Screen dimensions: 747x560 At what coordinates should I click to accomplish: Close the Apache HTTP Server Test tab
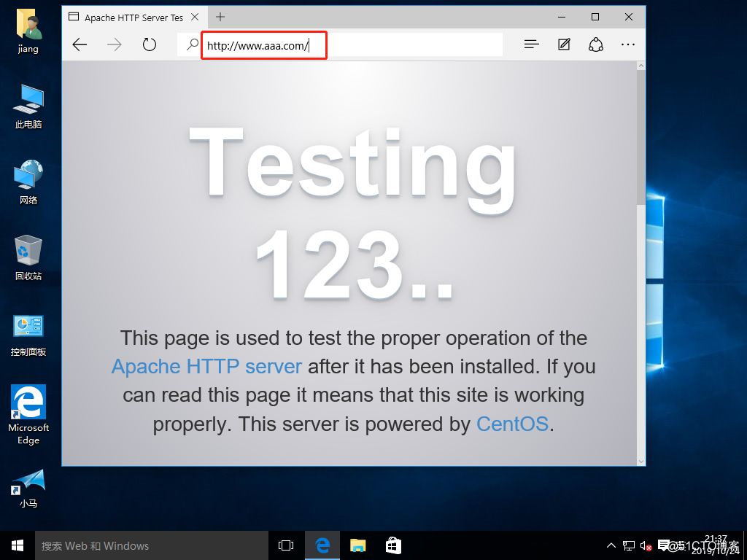click(195, 17)
